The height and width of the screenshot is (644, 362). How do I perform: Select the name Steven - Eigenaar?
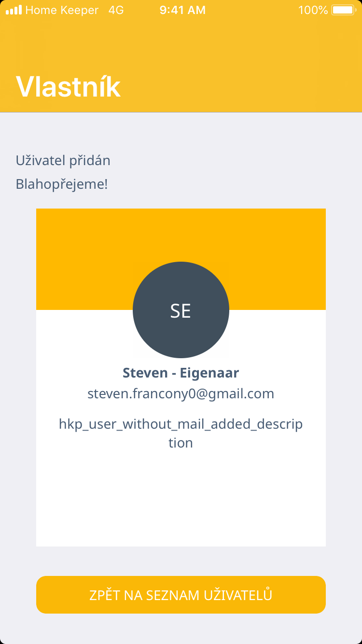pos(181,373)
